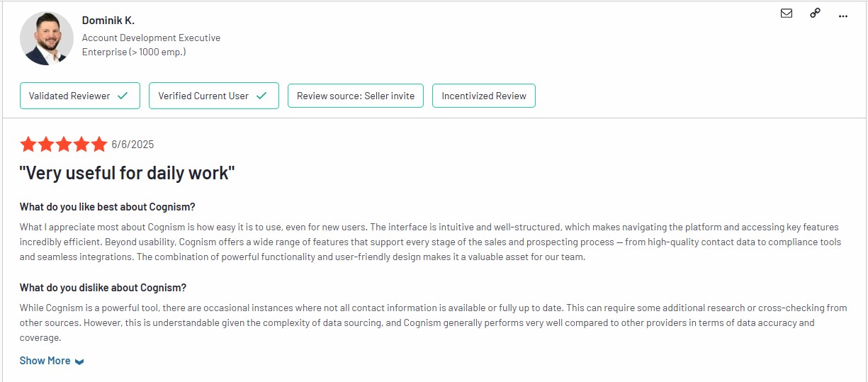
Task: Select the Verified Current User badge
Action: [x=214, y=96]
